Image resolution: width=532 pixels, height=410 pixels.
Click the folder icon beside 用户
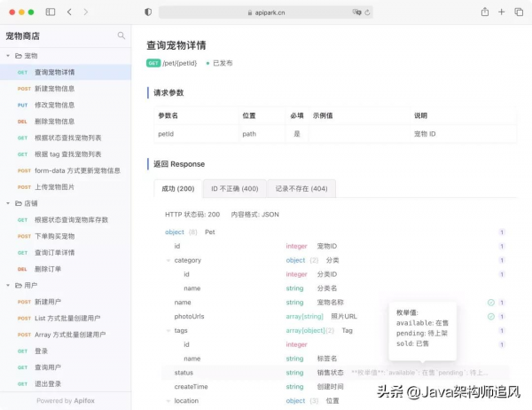coord(19,286)
